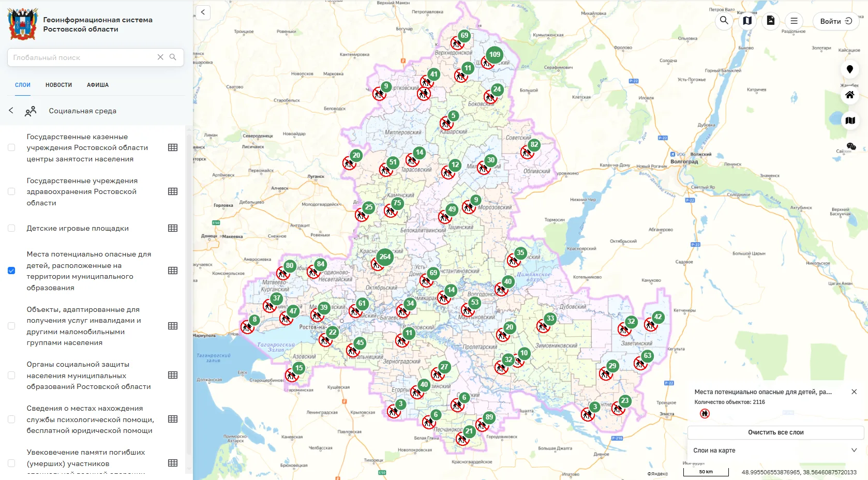This screenshot has height=480, width=868.
Task: Click the Глобальный поиск input field
Action: [83, 57]
